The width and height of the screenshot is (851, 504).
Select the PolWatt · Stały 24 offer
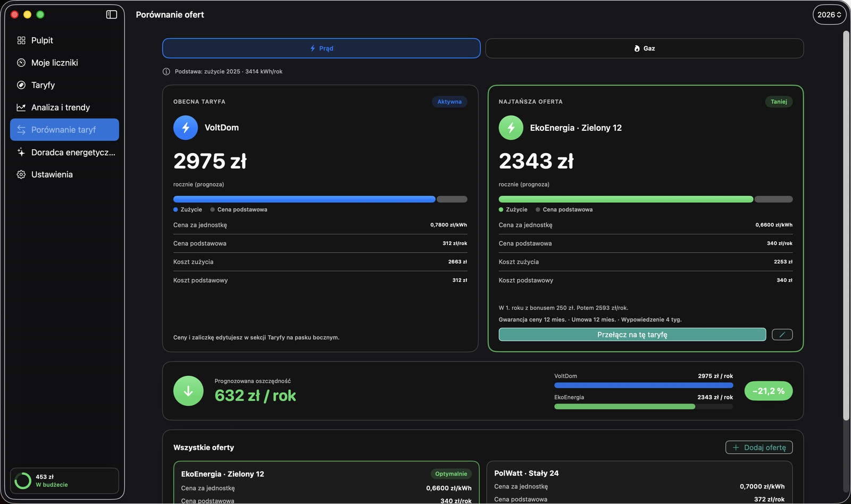(639, 483)
